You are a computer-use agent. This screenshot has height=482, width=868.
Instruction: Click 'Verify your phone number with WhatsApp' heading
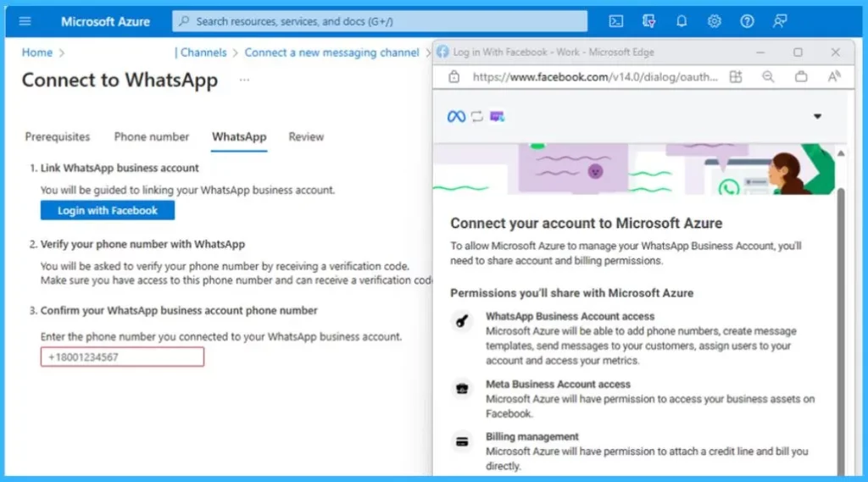pos(142,244)
